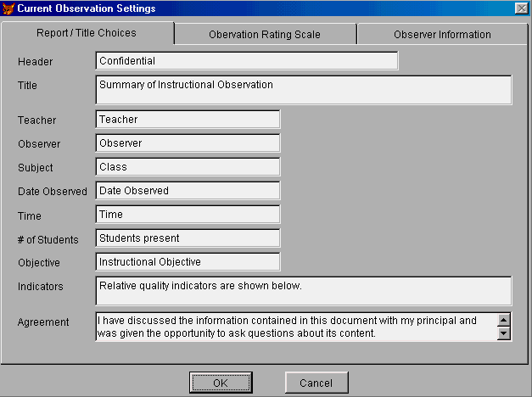The image size is (532, 397).
Task: Click the Subject label
Action: (x=36, y=168)
